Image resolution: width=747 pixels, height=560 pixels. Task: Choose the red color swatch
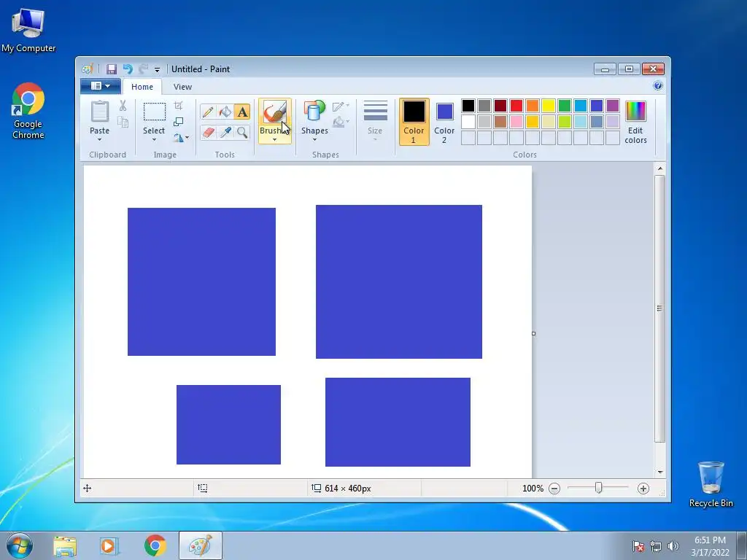pos(516,105)
